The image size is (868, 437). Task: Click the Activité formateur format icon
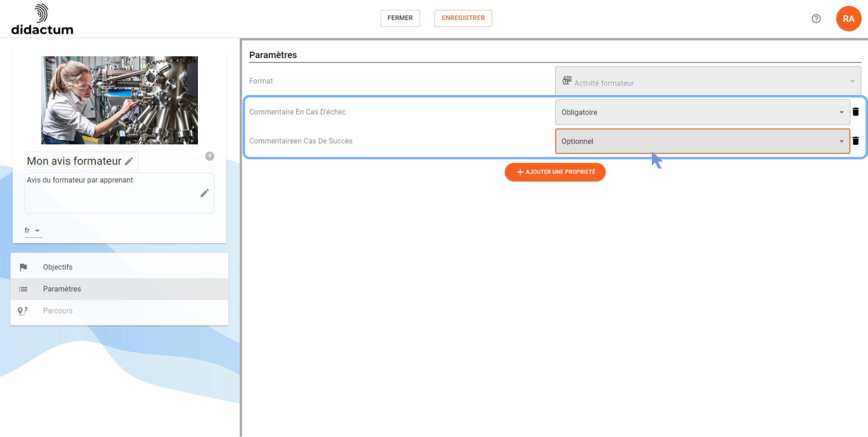(x=567, y=80)
